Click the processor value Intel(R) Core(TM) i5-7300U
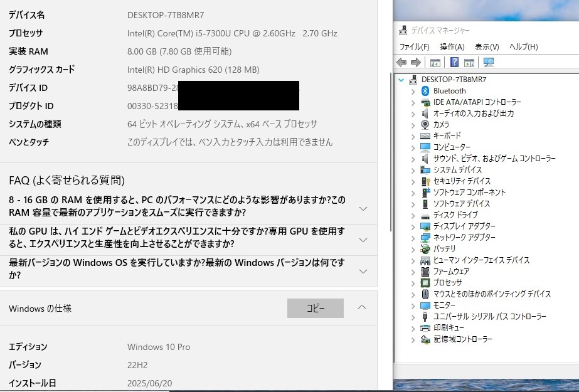Screen dimensions: 579x392 point(232,34)
